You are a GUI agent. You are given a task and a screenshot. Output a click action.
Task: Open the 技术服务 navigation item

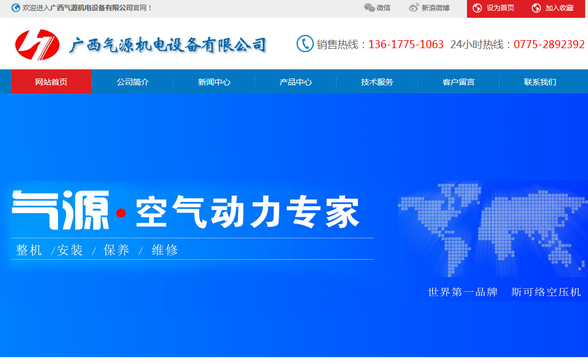(x=376, y=81)
